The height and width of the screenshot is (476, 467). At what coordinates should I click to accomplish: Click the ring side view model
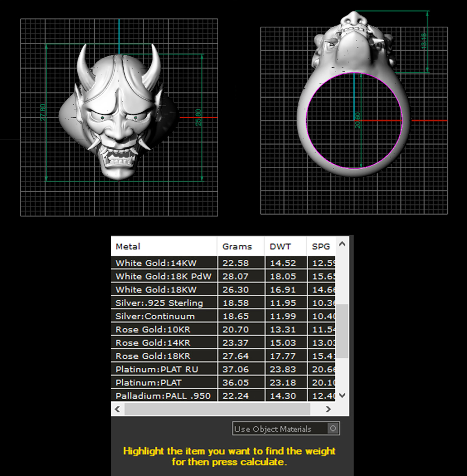[353, 94]
